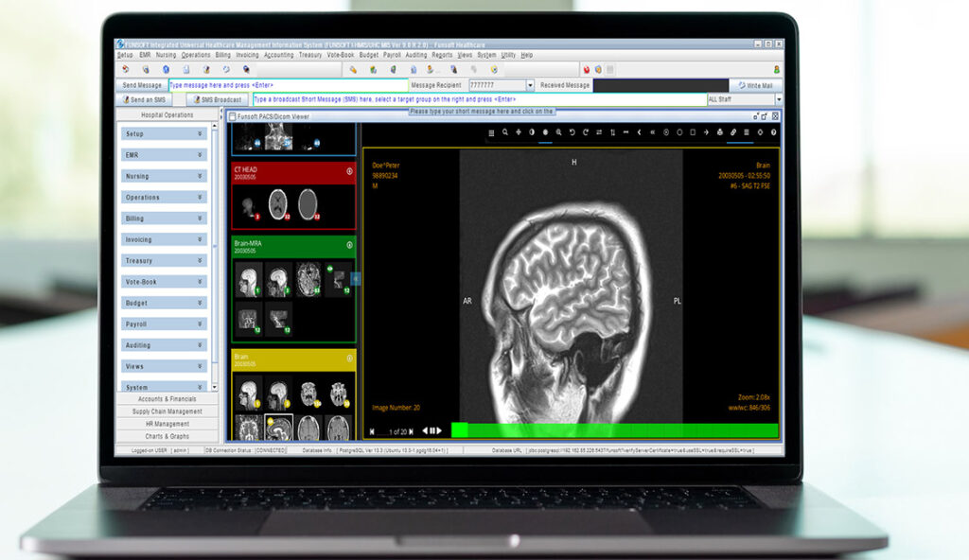Click the link/attach icon on the viewer toolbar

coord(731,132)
